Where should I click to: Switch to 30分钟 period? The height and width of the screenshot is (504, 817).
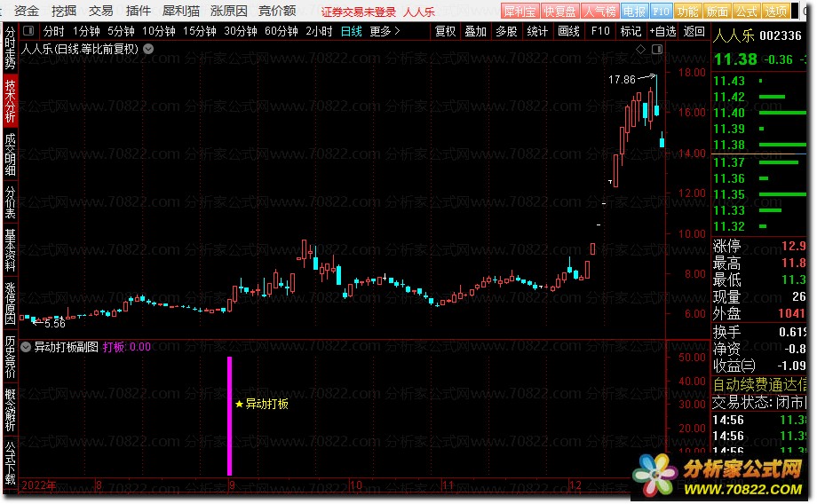pos(240,31)
